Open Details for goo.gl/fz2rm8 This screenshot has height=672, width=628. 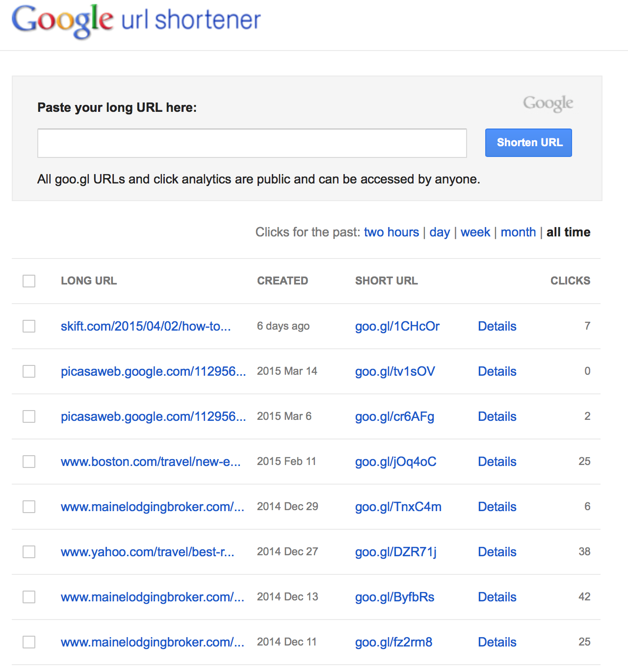point(497,642)
